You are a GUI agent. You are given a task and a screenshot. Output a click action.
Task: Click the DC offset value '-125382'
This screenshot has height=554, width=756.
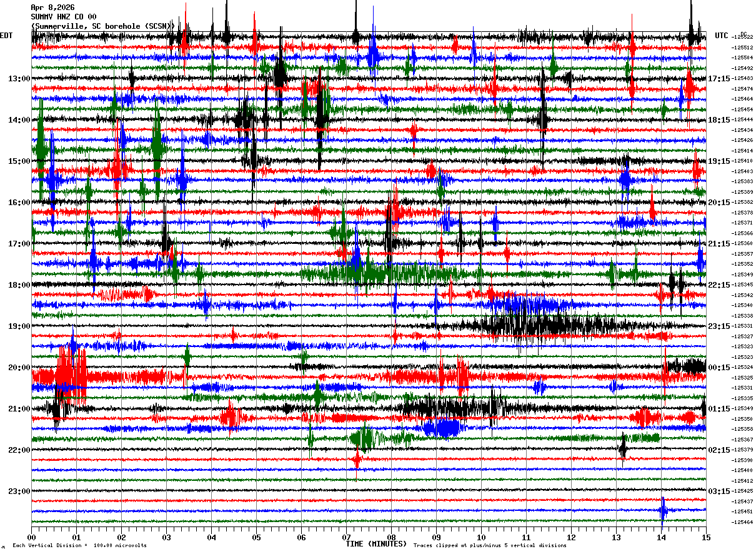pos(742,202)
